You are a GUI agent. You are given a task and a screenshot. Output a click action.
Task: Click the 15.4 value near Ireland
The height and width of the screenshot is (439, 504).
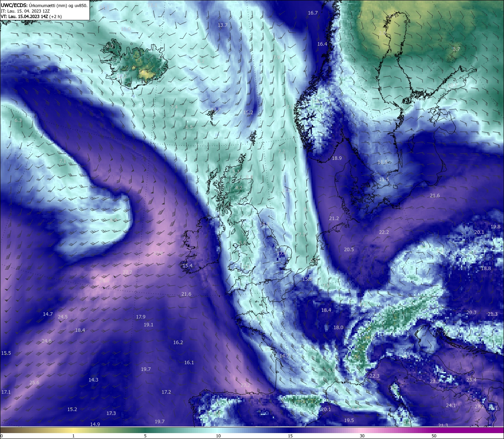point(187,266)
